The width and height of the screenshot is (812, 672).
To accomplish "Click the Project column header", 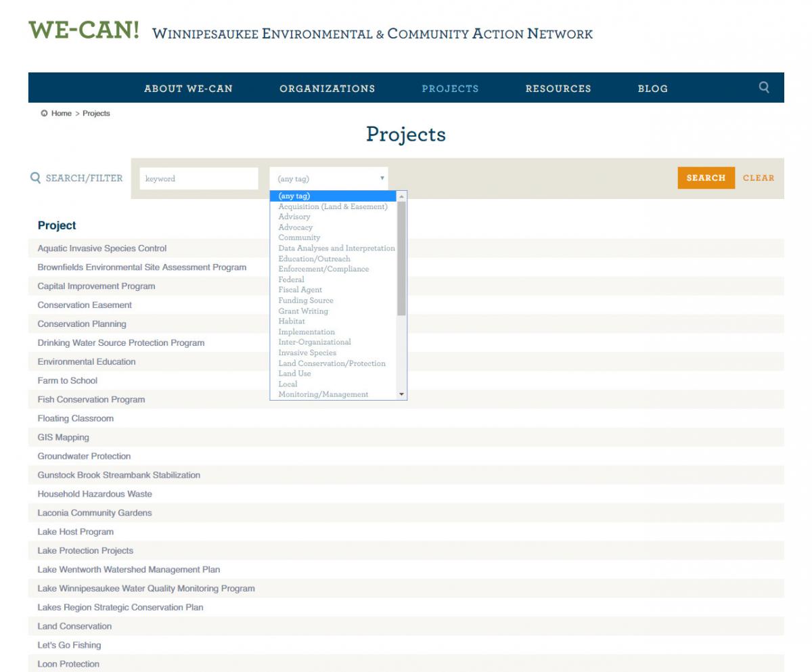I will tap(57, 225).
